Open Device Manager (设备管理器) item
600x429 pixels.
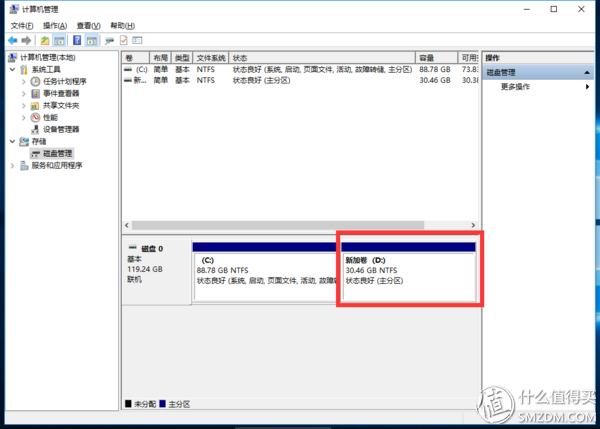[x=61, y=129]
